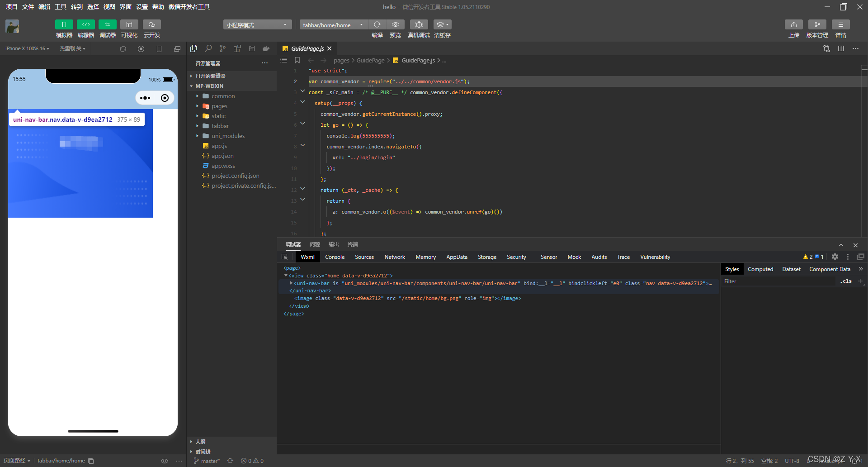Screen dimensions: 868x467
Task: Click the upload (上传) icon
Action: 794,24
